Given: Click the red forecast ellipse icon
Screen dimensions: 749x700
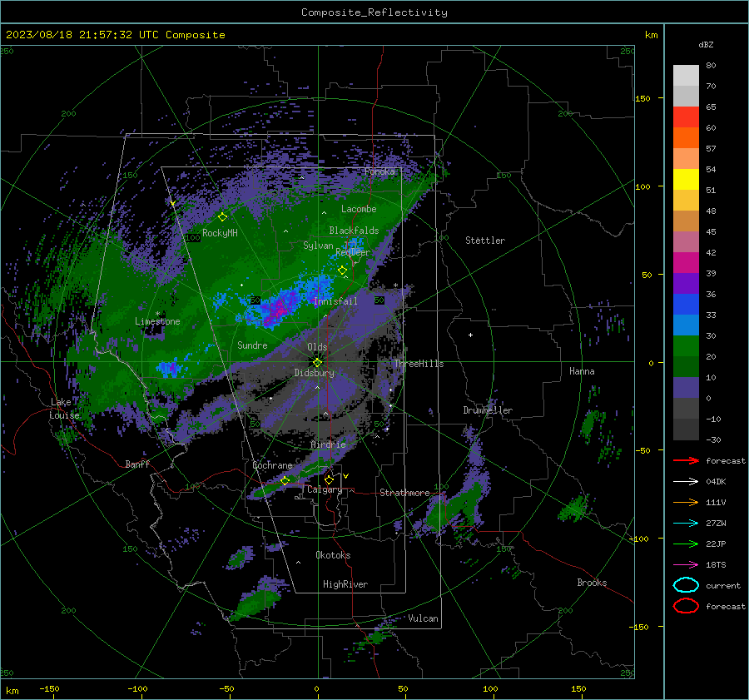Looking at the screenshot, I should (x=686, y=606).
